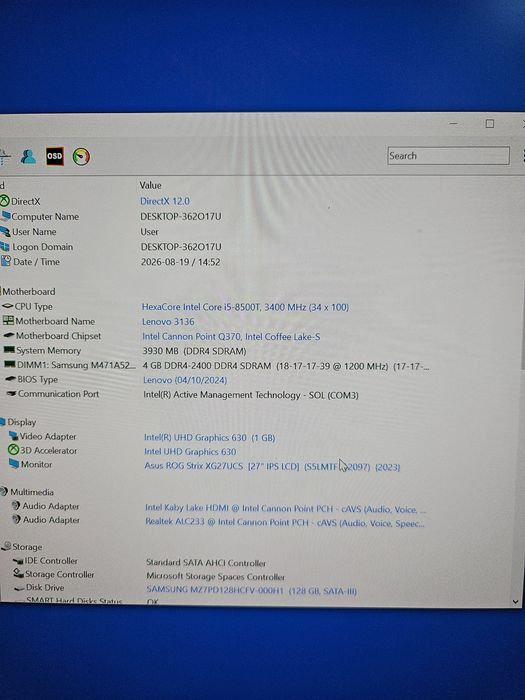Click the Communication Port row icon
This screenshot has height=700, width=525.
pos(12,393)
